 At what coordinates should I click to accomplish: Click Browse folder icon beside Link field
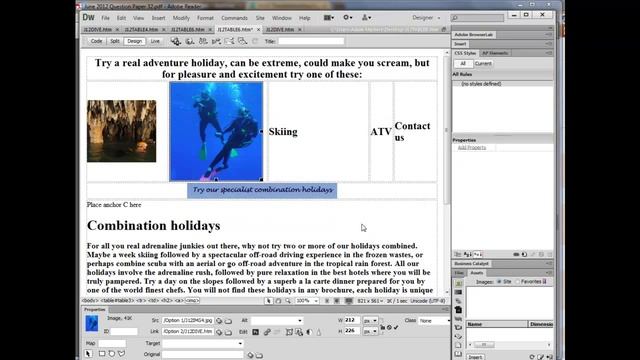(229, 332)
